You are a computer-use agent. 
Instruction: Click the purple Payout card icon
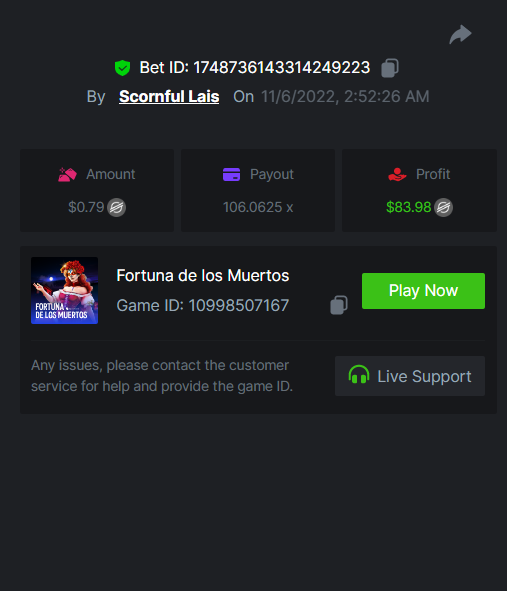pos(231,175)
